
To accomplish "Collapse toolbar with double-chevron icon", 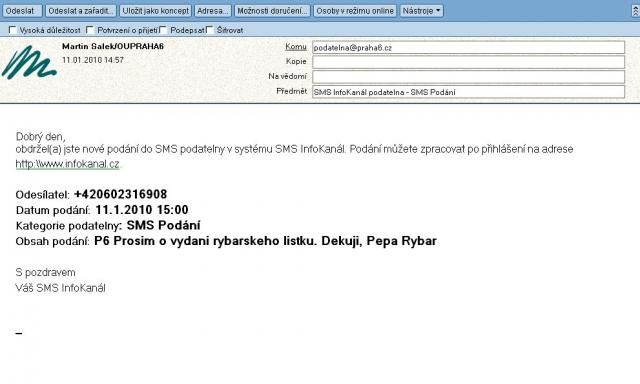I will click(635, 11).
